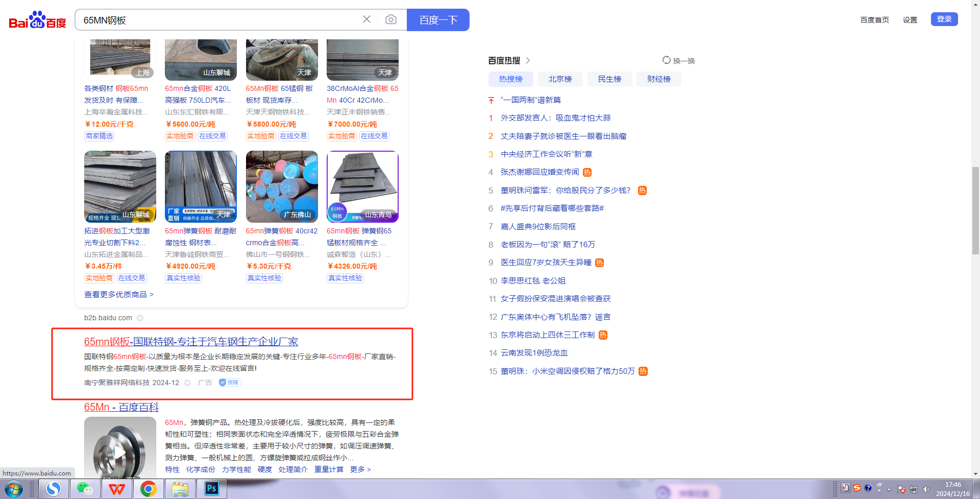Screen dimensions: 980x499
Task: Click the 南宁聚雅祥网络科技 advertiser name
Action: tap(117, 383)
